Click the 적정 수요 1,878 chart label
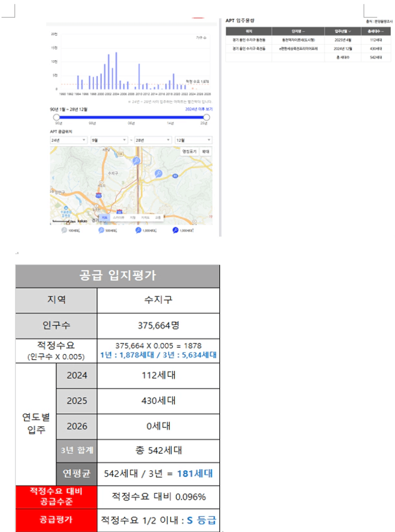 click(197, 82)
